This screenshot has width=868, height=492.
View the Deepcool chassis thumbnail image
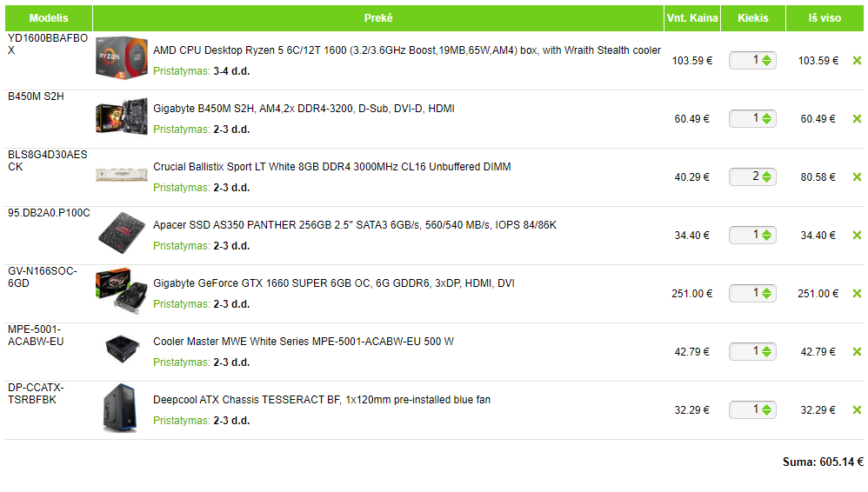[x=122, y=409]
